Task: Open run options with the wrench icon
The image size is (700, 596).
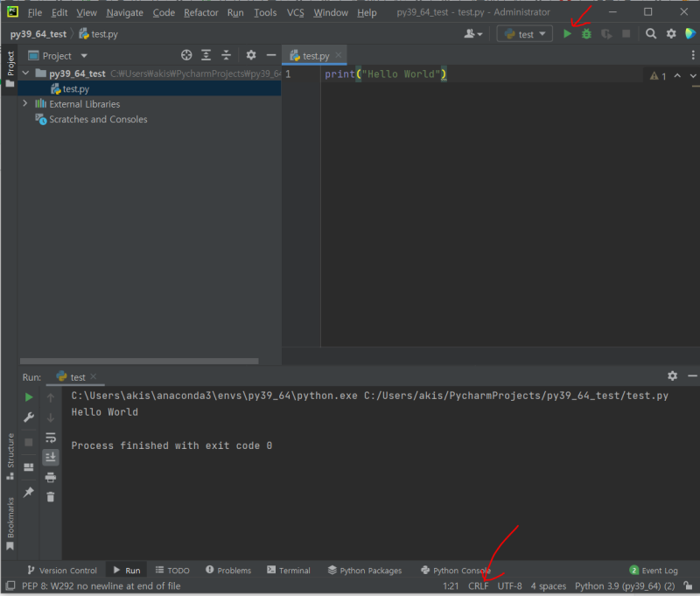Action: pyautogui.click(x=28, y=417)
